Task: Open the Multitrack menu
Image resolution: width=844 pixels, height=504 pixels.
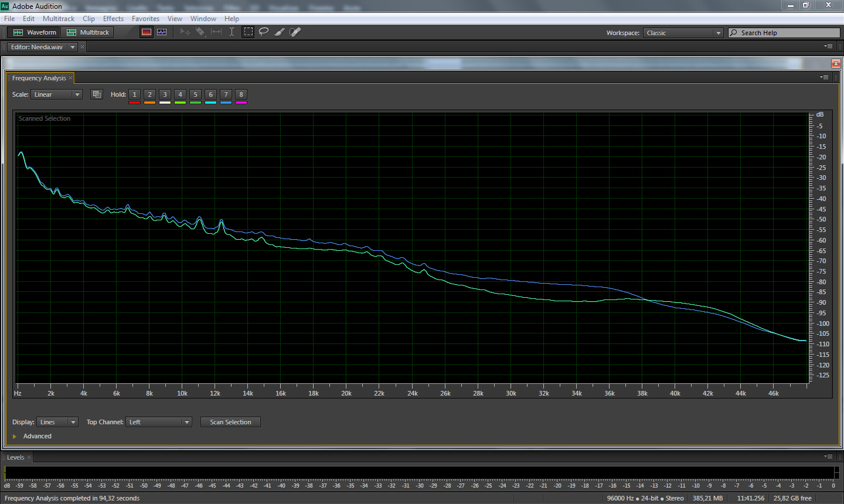Action: pos(59,19)
